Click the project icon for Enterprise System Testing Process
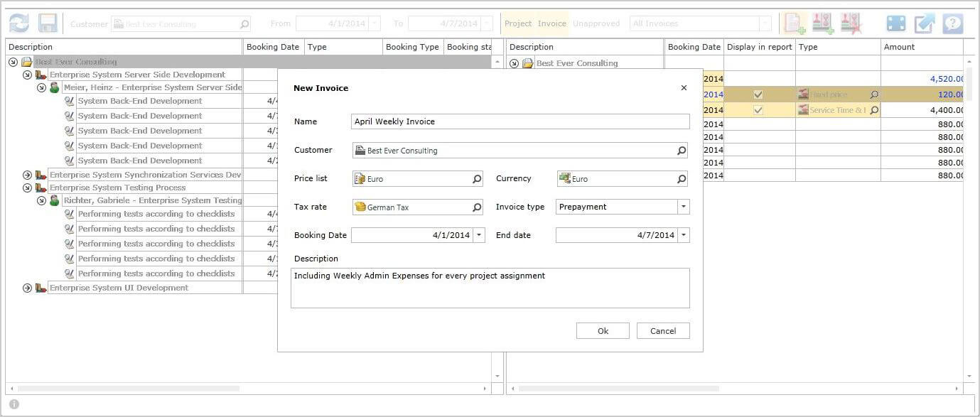 [x=41, y=188]
